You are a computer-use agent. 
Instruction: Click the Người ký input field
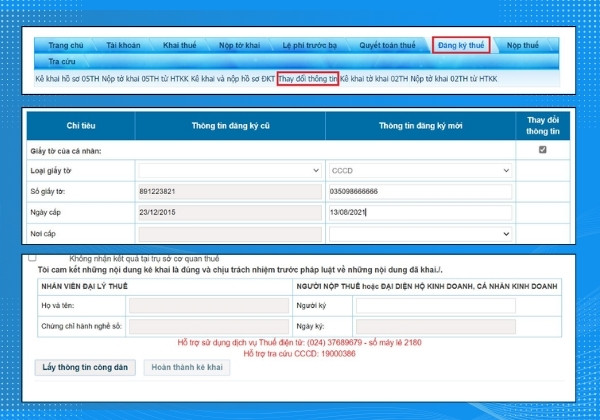pyautogui.click(x=436, y=306)
